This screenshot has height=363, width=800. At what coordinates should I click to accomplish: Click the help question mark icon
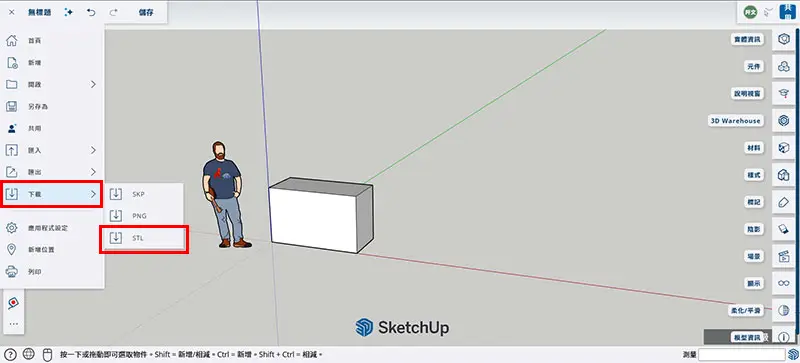(10, 354)
